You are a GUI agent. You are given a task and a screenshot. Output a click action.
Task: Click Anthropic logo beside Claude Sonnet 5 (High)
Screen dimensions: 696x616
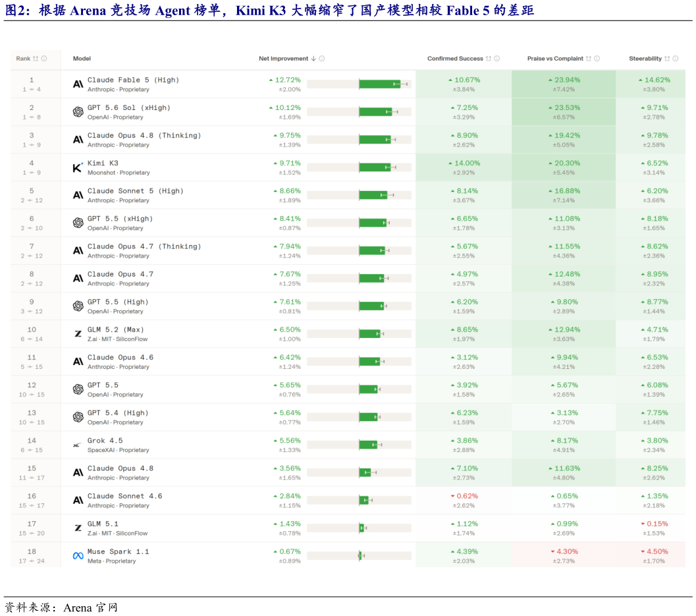pyautogui.click(x=78, y=196)
